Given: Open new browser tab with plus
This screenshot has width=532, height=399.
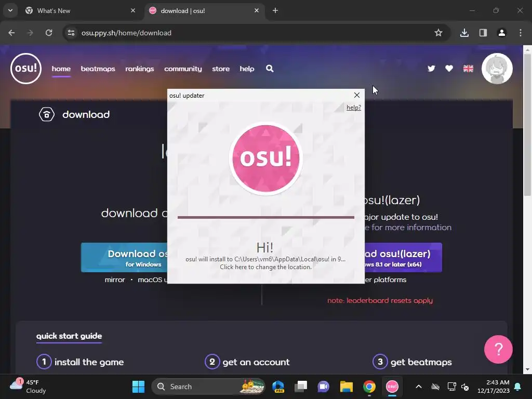Looking at the screenshot, I should point(275,10).
